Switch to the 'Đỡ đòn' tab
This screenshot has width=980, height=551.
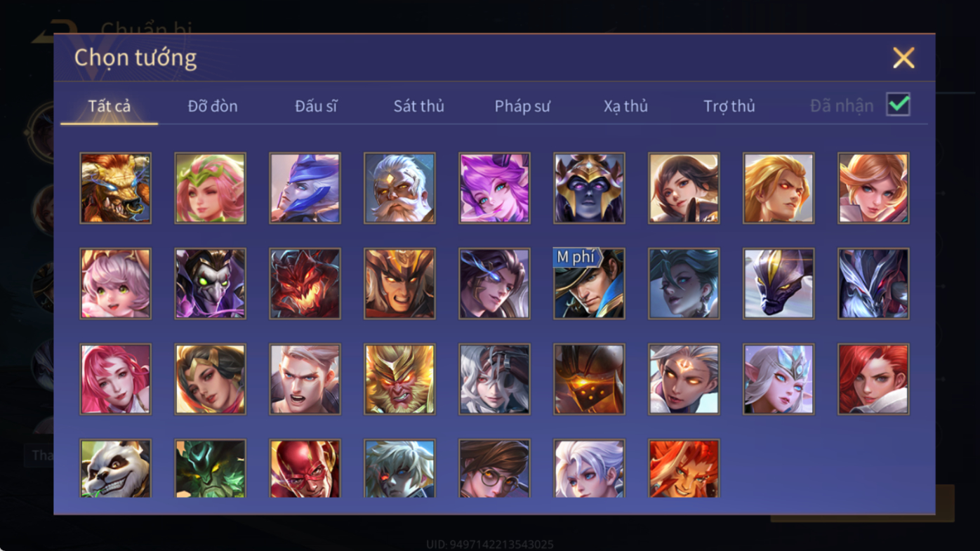(x=213, y=106)
